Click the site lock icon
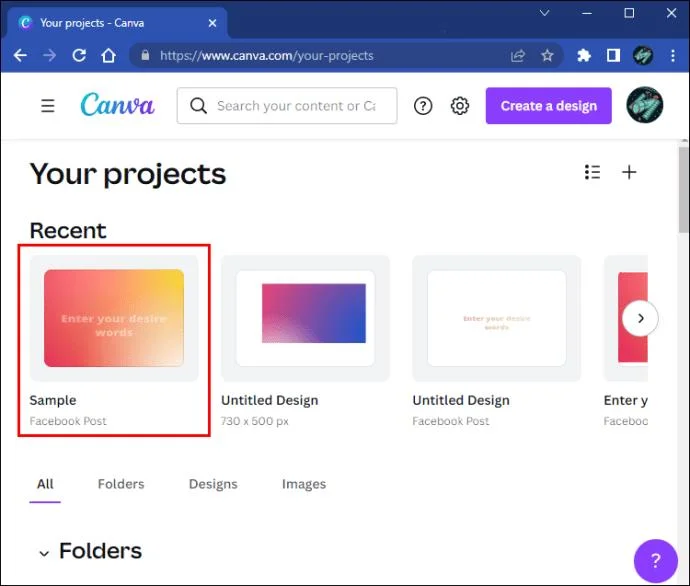 click(145, 55)
